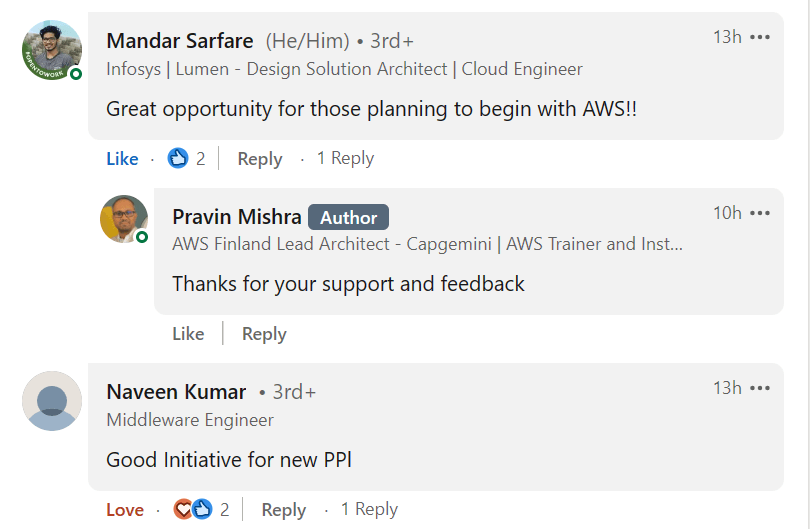Open Mandar Sarfare's profile picture
This screenshot has width=810, height=529.
click(52, 49)
